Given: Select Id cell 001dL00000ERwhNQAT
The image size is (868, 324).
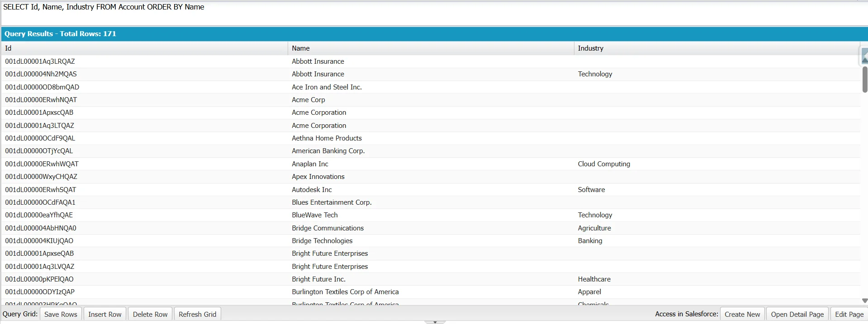Looking at the screenshot, I should pos(144,100).
